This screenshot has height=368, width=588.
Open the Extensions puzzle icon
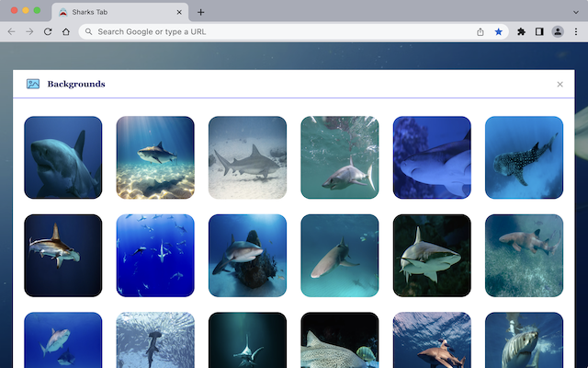(x=521, y=32)
